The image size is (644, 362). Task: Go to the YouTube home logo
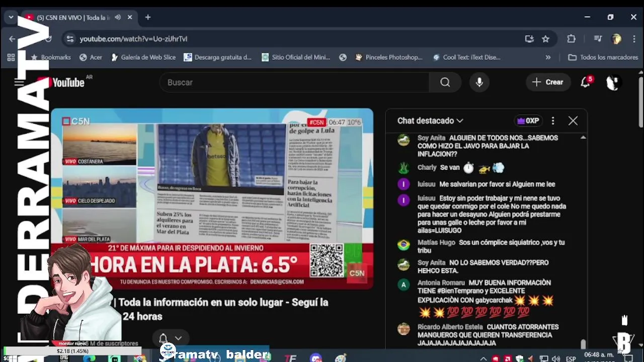pos(61,82)
